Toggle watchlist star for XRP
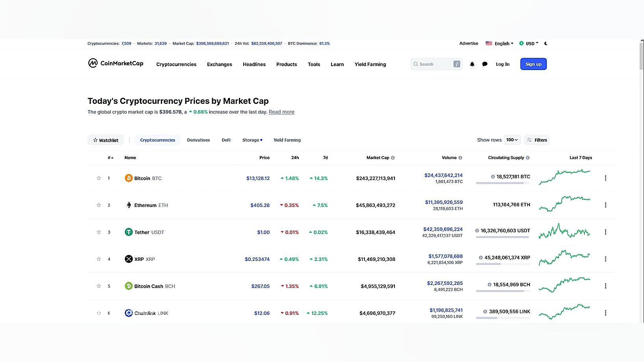 pyautogui.click(x=99, y=259)
